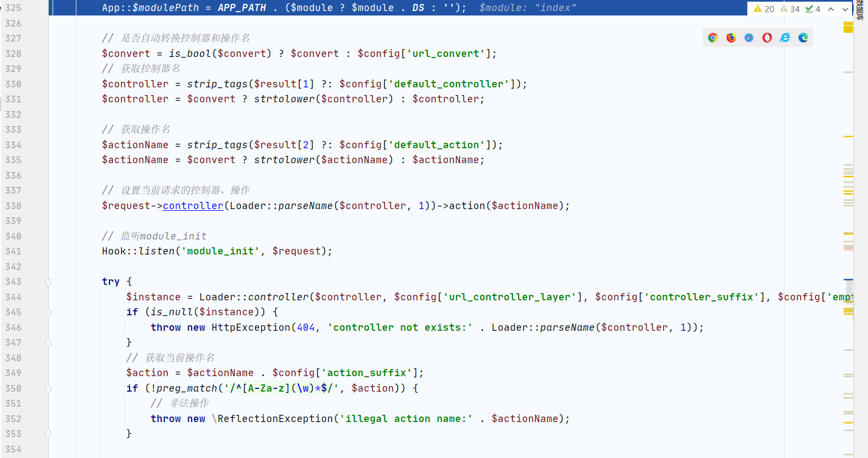Open the page in Chrome browser
This screenshot has height=458, width=868.
pos(713,38)
